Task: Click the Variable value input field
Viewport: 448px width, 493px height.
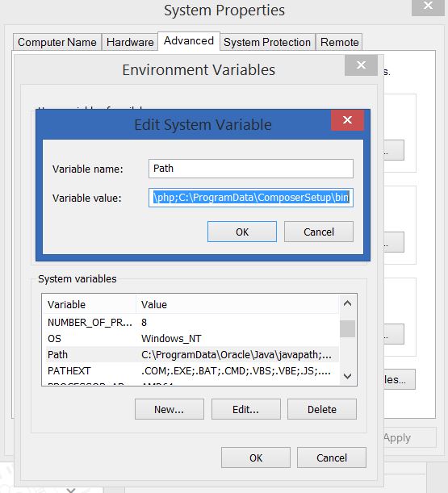Action: click(x=251, y=198)
